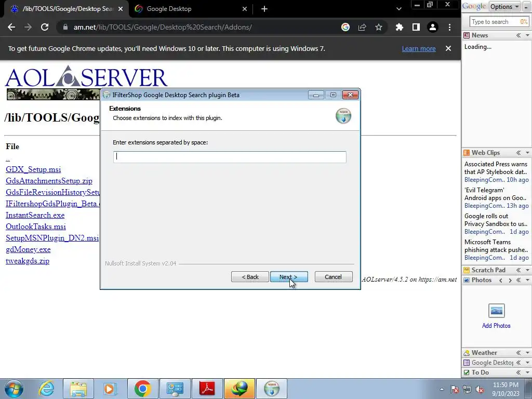
Task: Click Next in the installer
Action: [289, 277]
